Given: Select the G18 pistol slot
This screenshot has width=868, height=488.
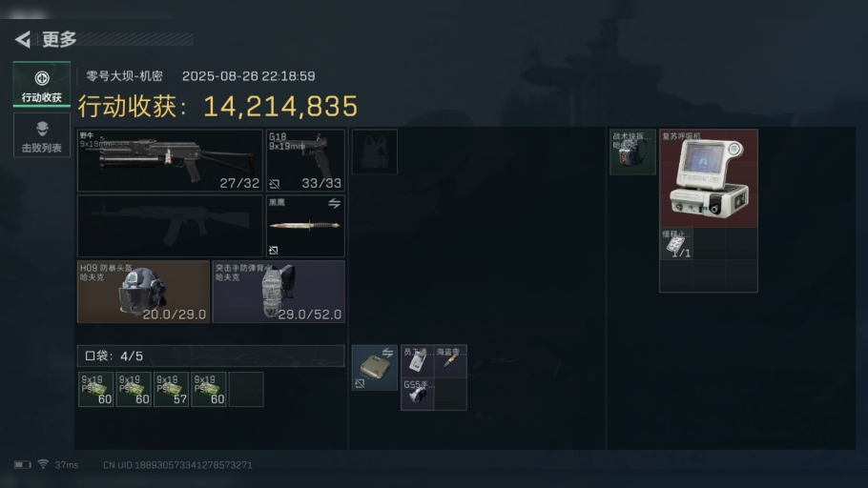Looking at the screenshot, I should 305,160.
